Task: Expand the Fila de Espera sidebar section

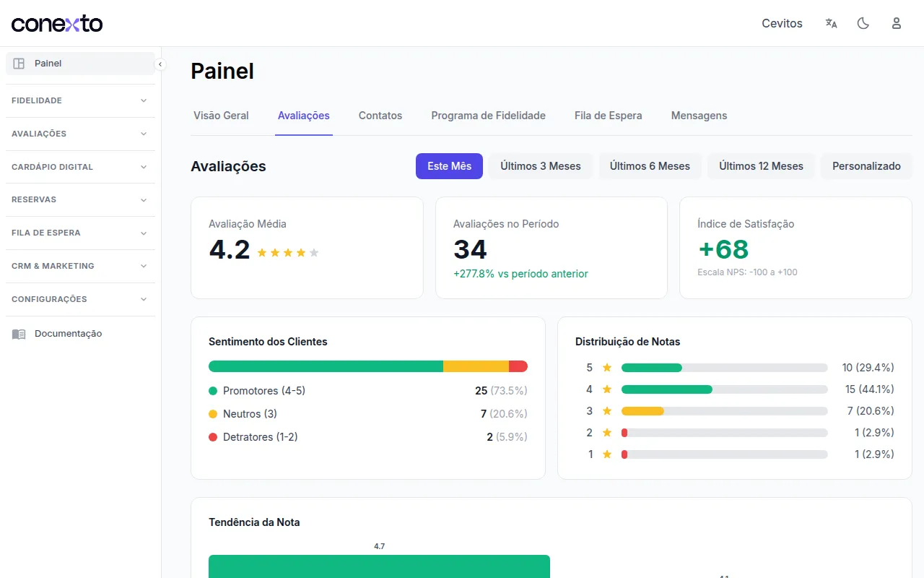Action: 80,233
